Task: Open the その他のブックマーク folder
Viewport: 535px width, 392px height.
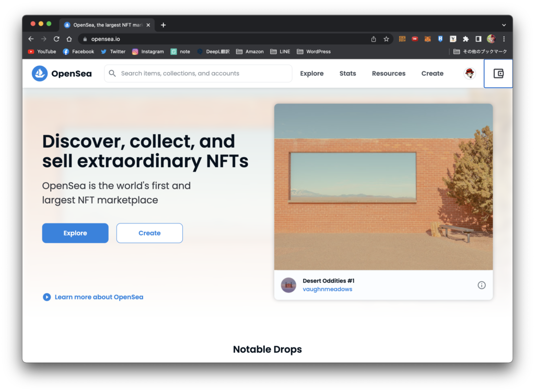Action: pos(480,52)
